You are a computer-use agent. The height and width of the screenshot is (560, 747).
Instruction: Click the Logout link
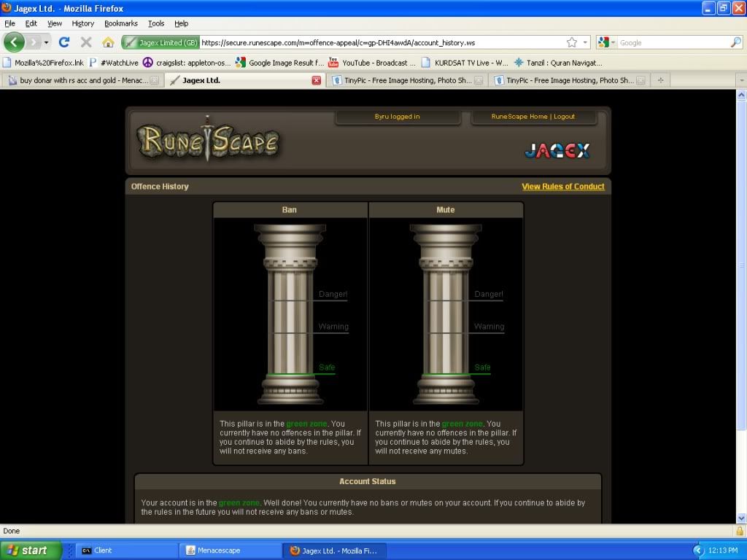tap(564, 117)
